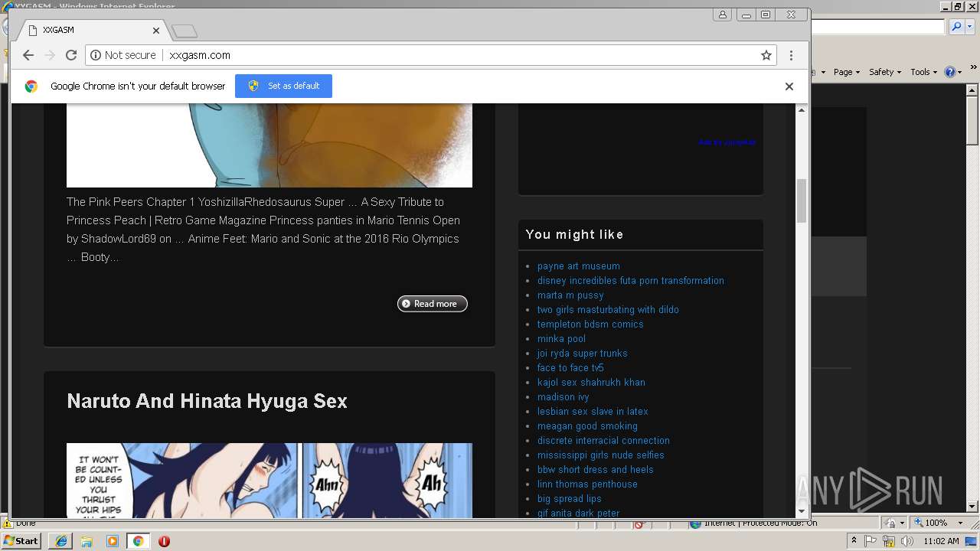Viewport: 980px width, 551px height.
Task: Open Internet Explorer from the taskbar
Action: click(60, 541)
